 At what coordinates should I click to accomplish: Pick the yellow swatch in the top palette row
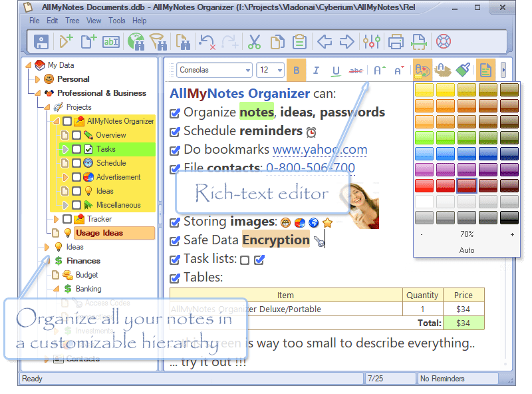[446, 90]
